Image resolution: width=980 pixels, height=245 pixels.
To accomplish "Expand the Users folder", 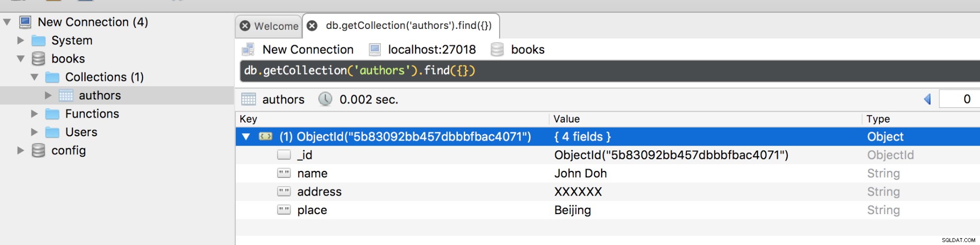I will pyautogui.click(x=34, y=132).
